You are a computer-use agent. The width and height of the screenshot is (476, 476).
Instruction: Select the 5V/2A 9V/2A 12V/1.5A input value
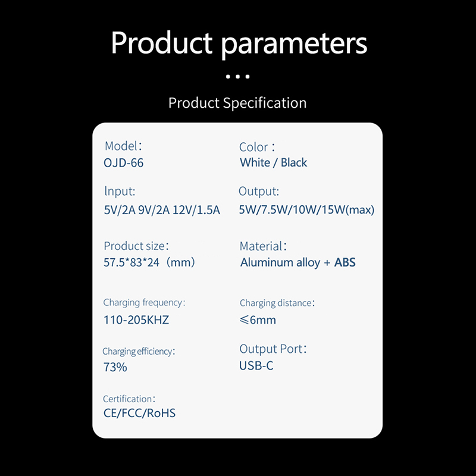(x=162, y=210)
